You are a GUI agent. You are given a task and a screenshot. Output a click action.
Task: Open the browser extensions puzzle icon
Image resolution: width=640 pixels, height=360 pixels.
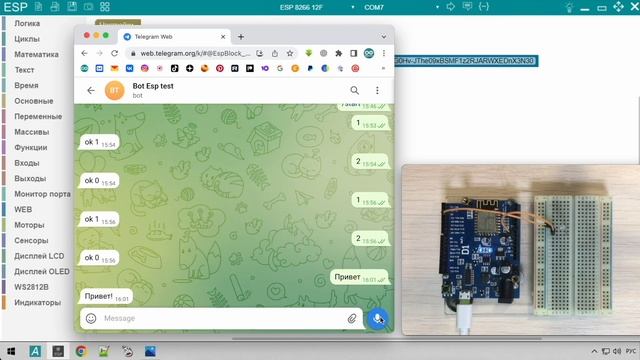(x=338, y=53)
